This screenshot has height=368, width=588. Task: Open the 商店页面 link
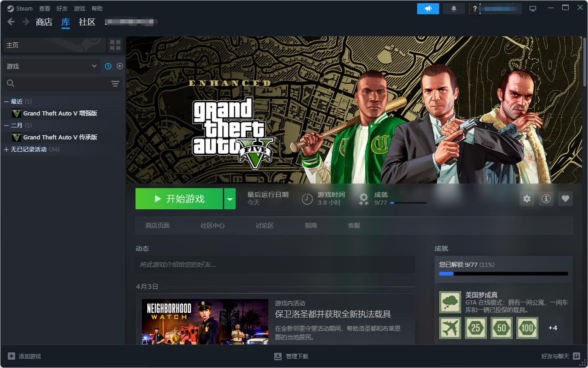(x=158, y=225)
